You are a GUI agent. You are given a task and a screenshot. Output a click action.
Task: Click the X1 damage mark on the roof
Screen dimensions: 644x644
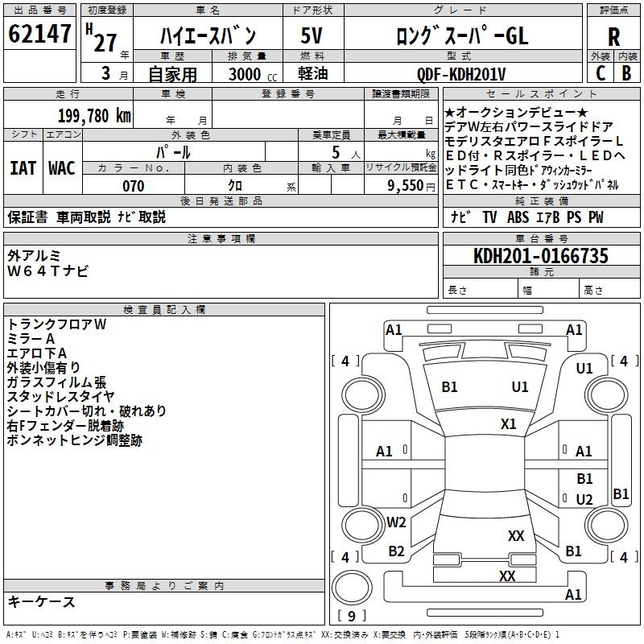click(508, 424)
